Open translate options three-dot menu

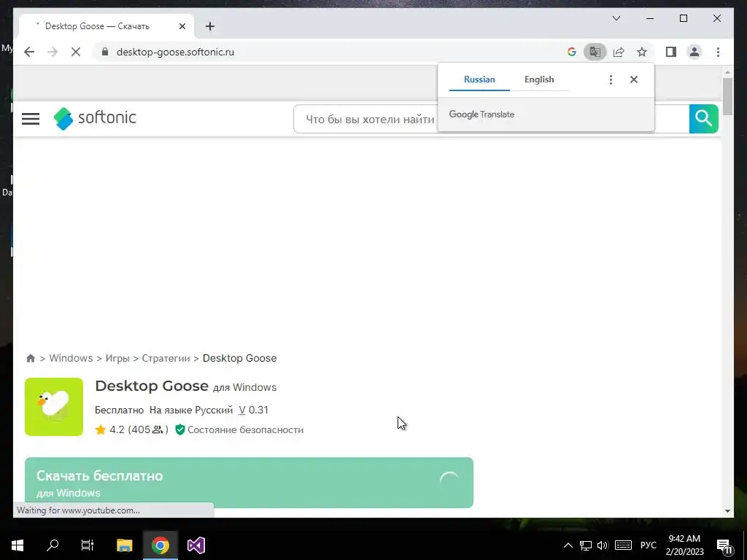(x=611, y=79)
